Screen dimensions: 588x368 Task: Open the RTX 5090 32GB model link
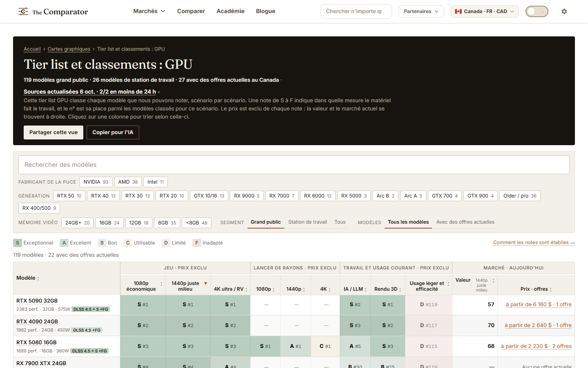[x=37, y=301]
